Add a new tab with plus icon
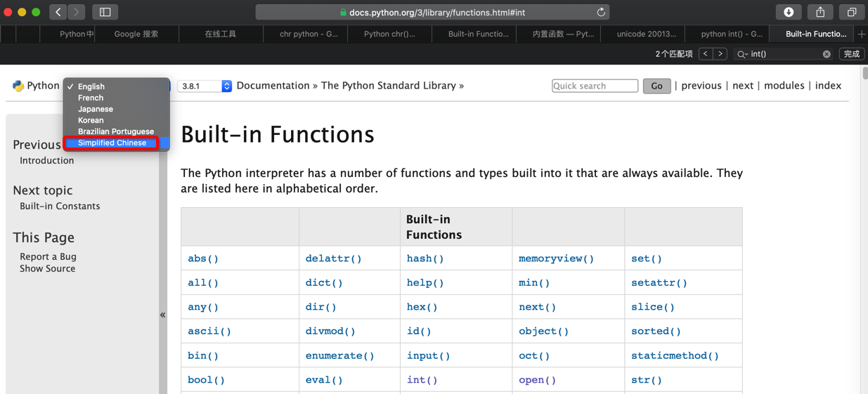Image resolution: width=868 pixels, height=394 pixels. [x=862, y=34]
